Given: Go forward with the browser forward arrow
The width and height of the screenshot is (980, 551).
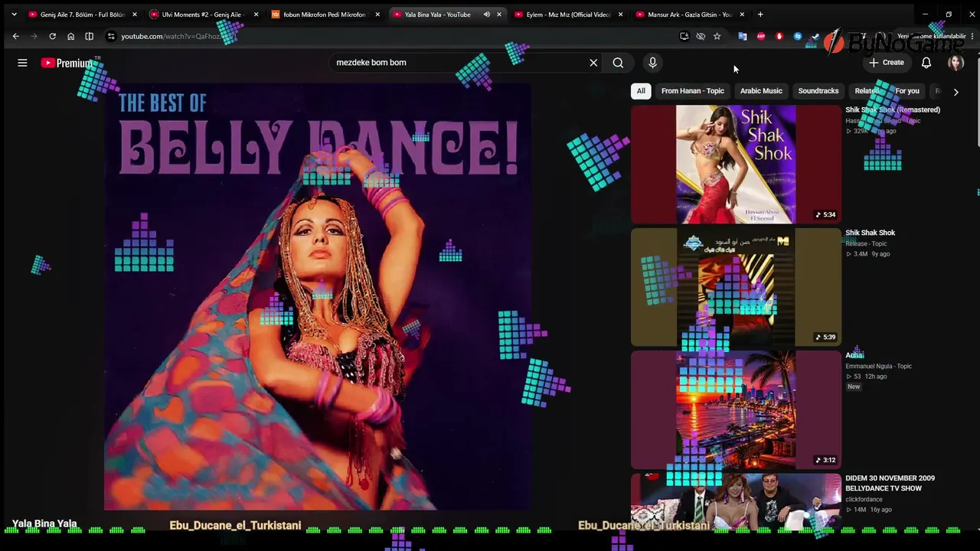Looking at the screenshot, I should [x=34, y=36].
